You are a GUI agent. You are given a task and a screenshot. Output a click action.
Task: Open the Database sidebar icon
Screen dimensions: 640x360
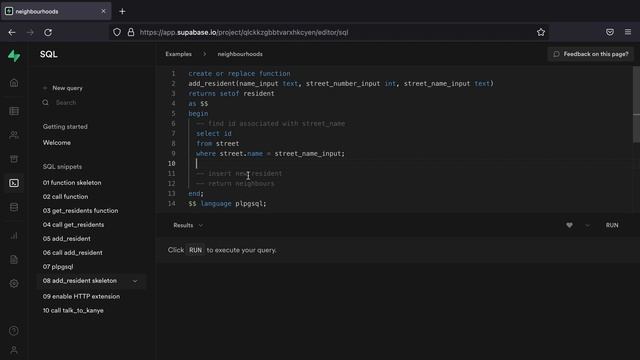click(x=14, y=207)
